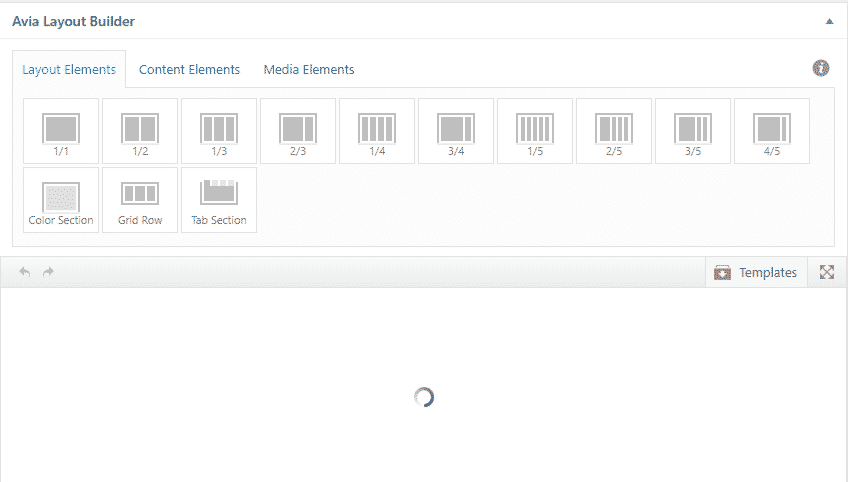Undo the last builder change
This screenshot has height=482, width=848.
click(24, 272)
